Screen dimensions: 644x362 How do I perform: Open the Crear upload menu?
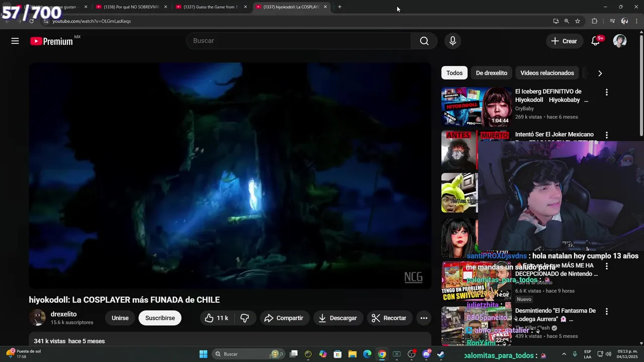point(564,41)
